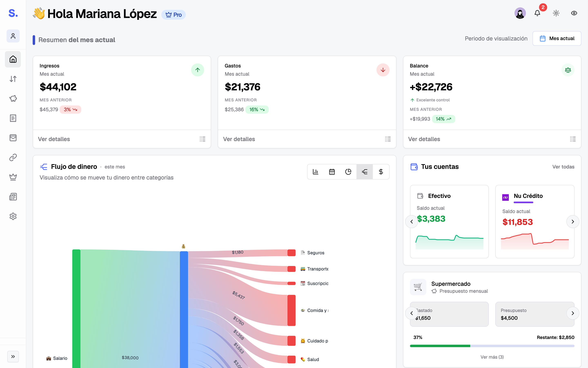588x368 pixels.
Task: Open notifications bell with 2 badge
Action: (x=537, y=13)
